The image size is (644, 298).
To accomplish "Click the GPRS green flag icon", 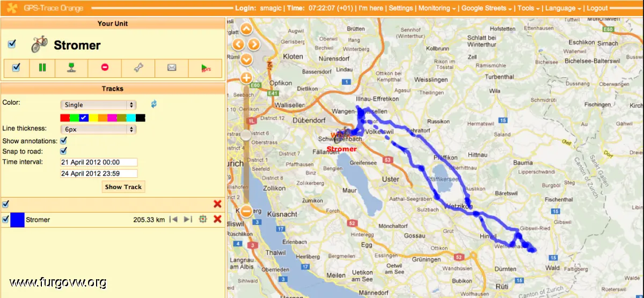I will tap(205, 68).
